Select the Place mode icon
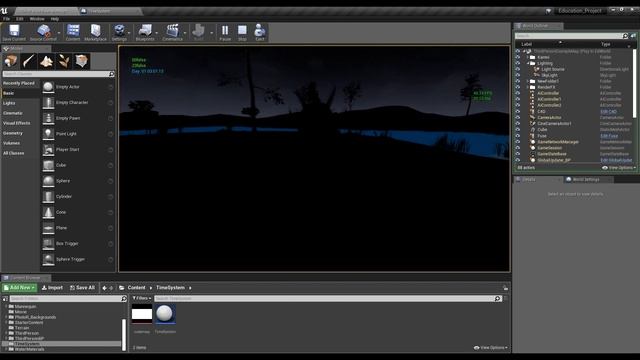Viewport: 640px width, 360px height. (10, 61)
